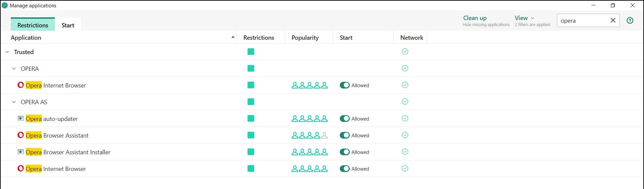Open the View filters dropdown
The height and width of the screenshot is (189, 644).
click(x=525, y=18)
